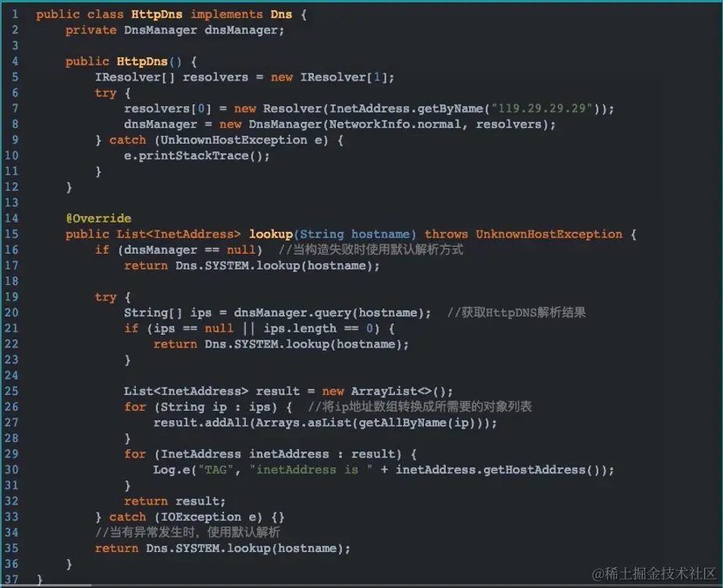Click the comment '//将ip地址数组转换成所需要的对象列表'
The height and width of the screenshot is (588, 723).
[x=419, y=407]
